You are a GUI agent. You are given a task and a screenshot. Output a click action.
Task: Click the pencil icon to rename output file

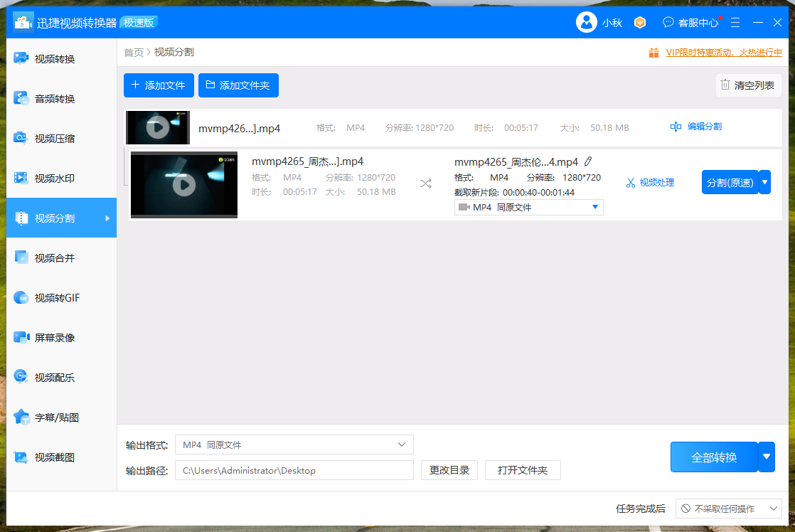tap(588, 161)
